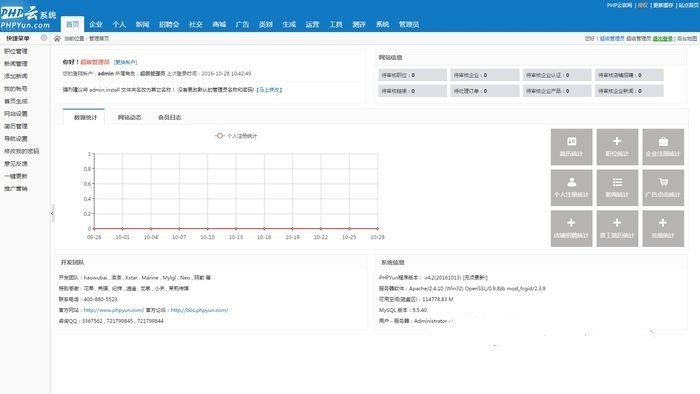Collapse the left sidebar with the arrow handle
Viewport: 700px width, 394px height.
pos(52,213)
